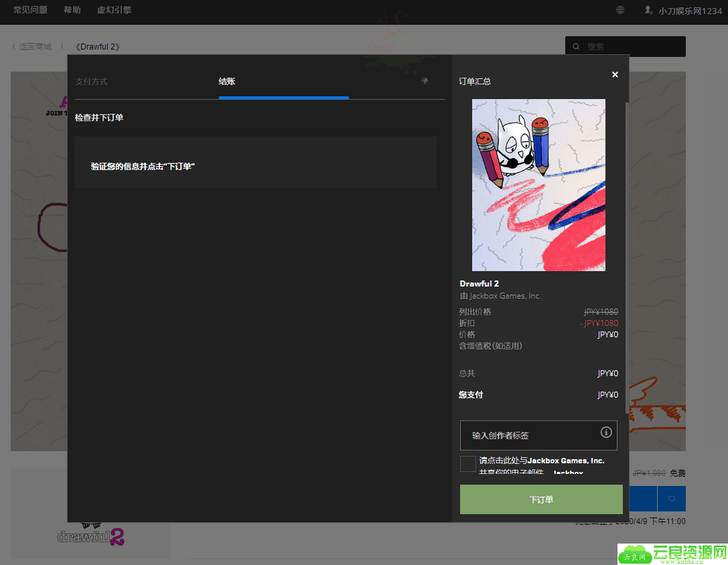Open the 常见问题 menu item
This screenshot has height=565, width=728.
tap(30, 10)
